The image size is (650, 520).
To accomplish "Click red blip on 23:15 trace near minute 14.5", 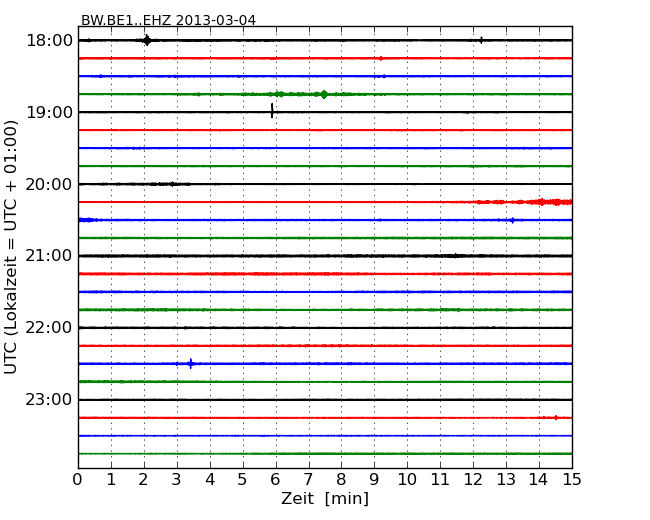I will 556,418.
